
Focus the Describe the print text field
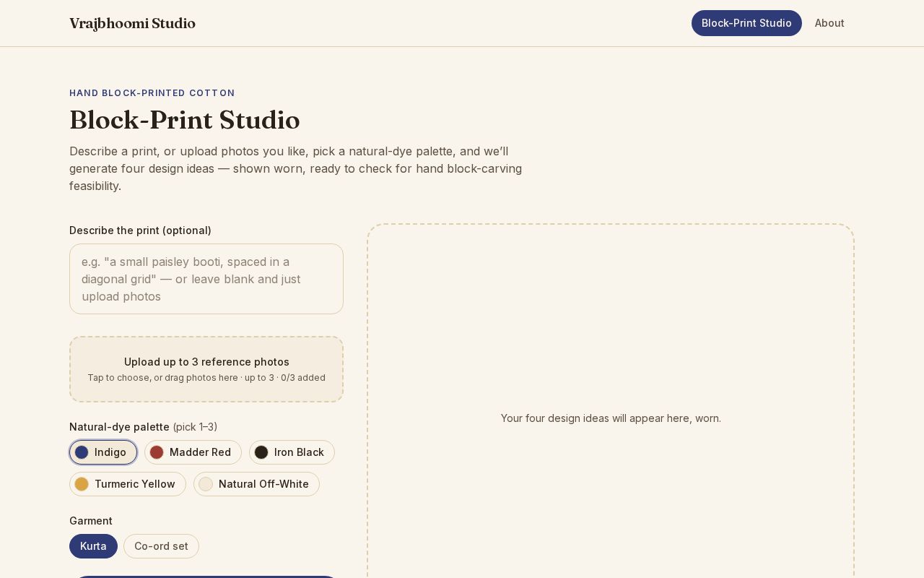click(206, 279)
